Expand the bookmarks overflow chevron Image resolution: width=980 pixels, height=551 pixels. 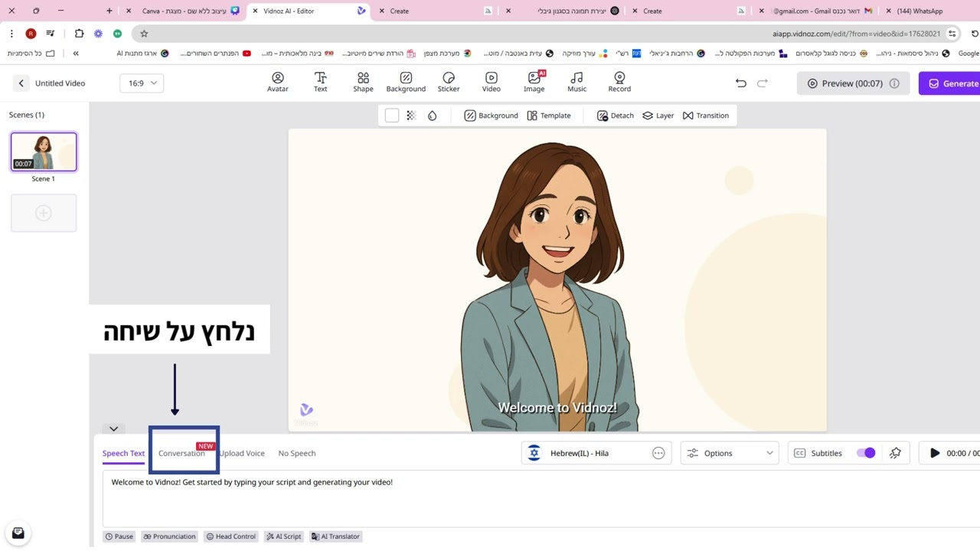pyautogui.click(x=76, y=54)
